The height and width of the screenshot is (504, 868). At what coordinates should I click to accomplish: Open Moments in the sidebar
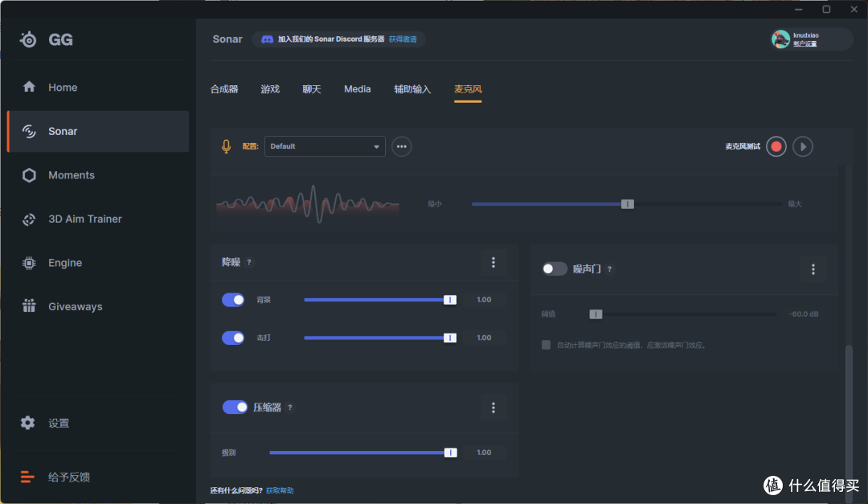coord(98,175)
